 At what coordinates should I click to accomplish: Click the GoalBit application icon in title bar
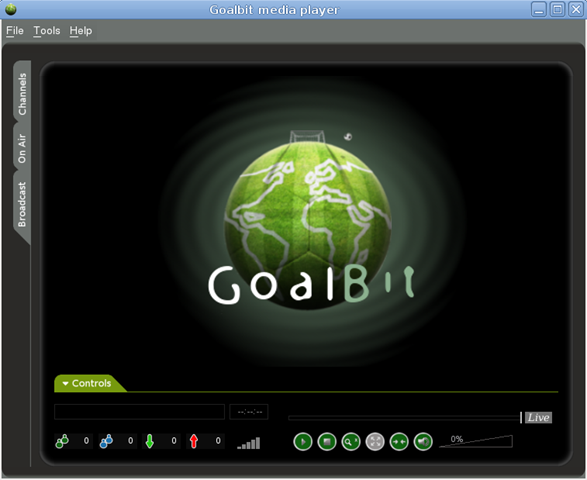click(11, 9)
